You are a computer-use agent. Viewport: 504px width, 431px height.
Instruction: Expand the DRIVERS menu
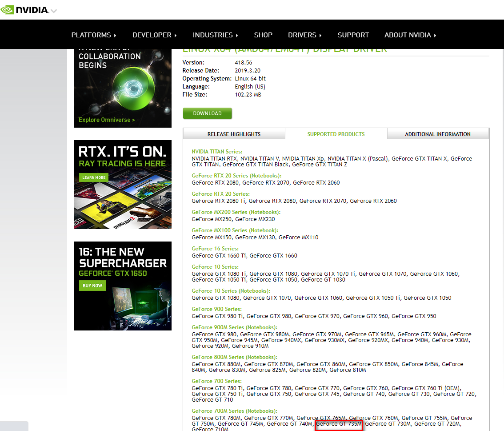pos(305,35)
